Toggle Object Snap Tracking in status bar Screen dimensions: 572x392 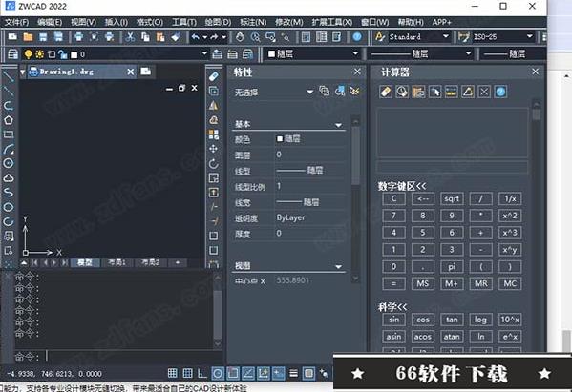(x=248, y=373)
